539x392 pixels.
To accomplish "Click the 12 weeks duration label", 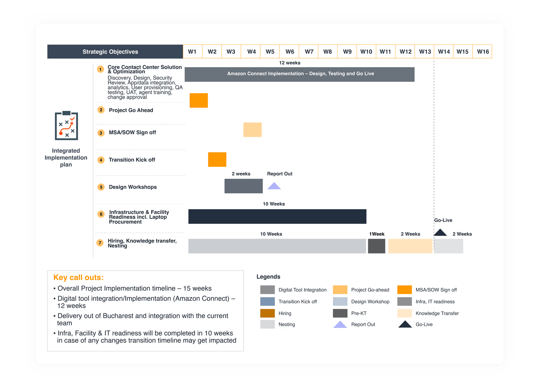I will tap(290, 63).
